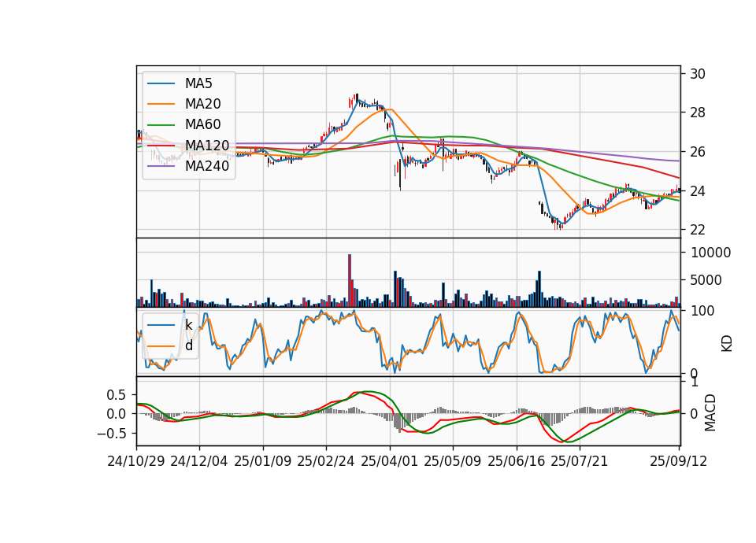The height and width of the screenshot is (543, 756).
Task: Click the MACD left axis value −0.5
Action: (x=111, y=434)
